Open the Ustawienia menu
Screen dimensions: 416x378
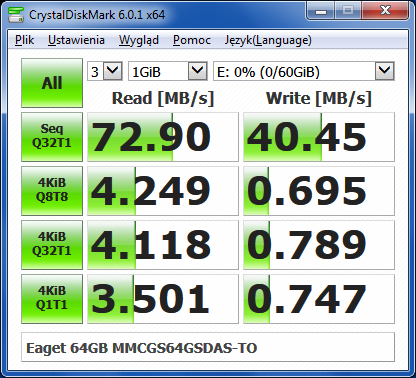pos(76,40)
